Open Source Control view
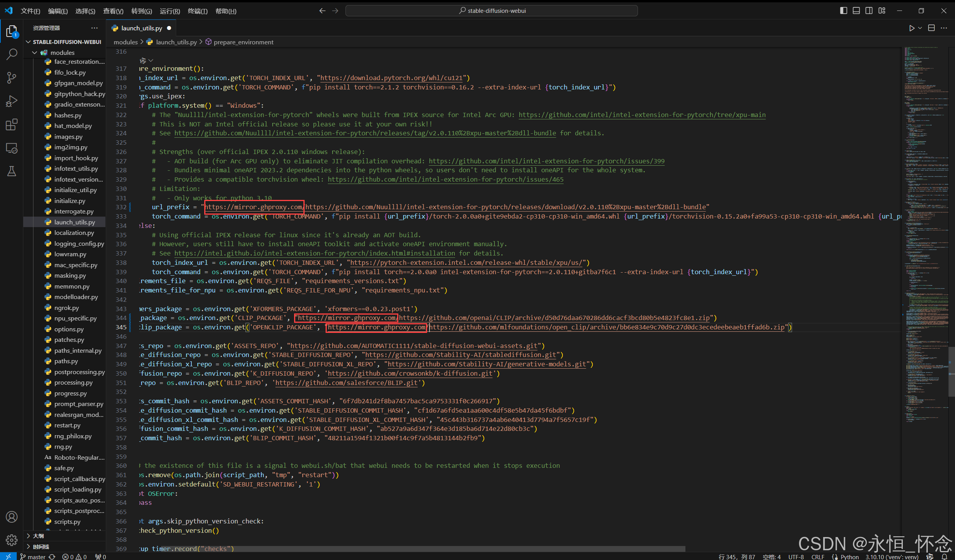The height and width of the screenshot is (560, 955). pos(12,78)
